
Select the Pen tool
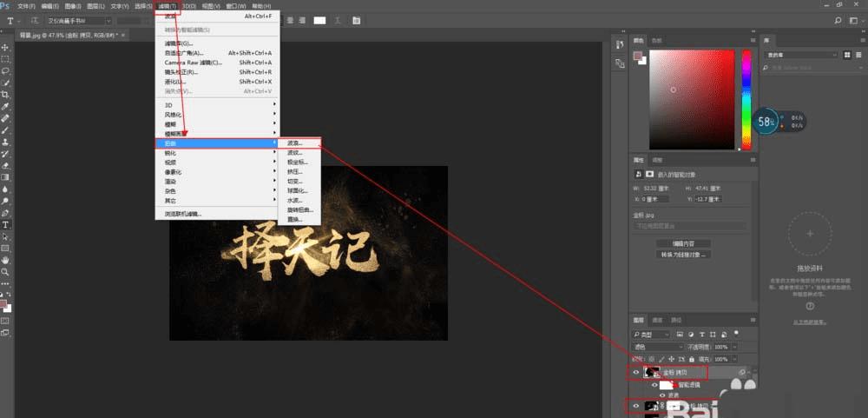(5, 213)
